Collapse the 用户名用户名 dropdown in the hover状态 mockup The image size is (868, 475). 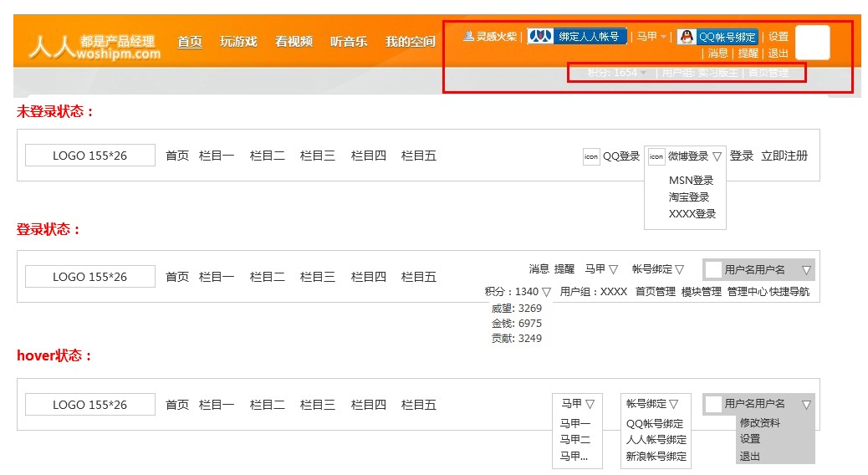click(807, 405)
